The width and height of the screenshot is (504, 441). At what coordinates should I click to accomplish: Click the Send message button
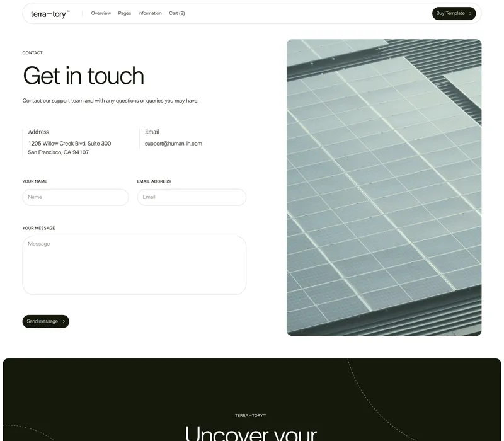tap(45, 321)
